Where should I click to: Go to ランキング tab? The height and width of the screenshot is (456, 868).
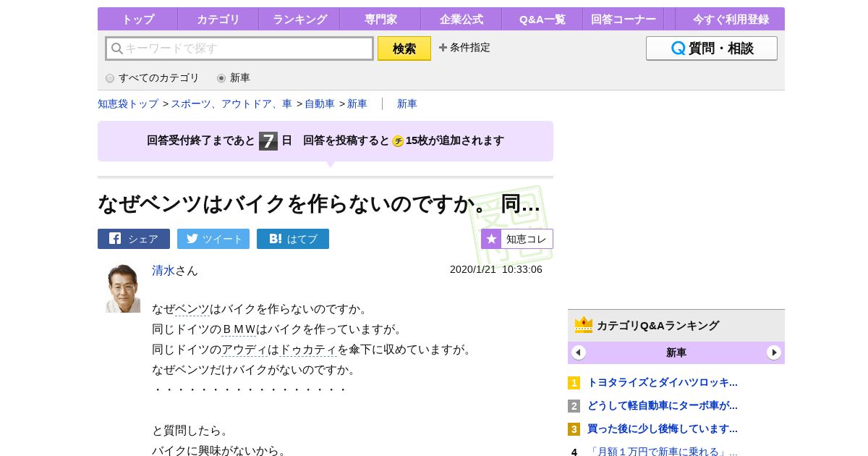click(299, 19)
